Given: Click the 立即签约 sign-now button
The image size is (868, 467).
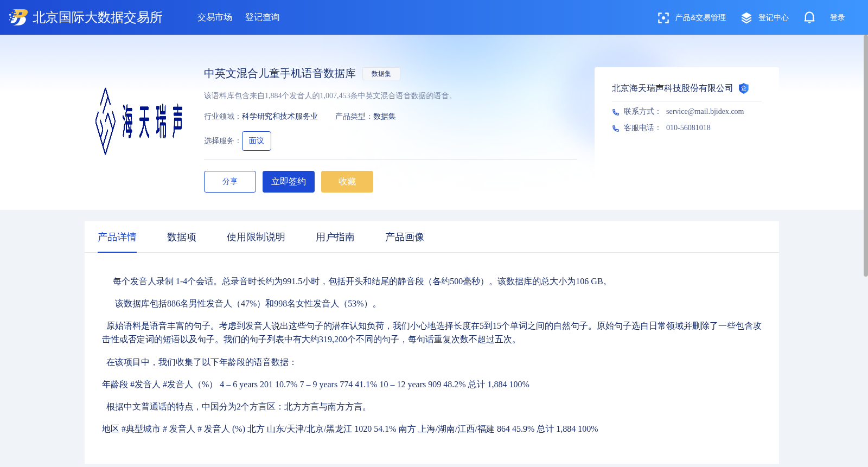Looking at the screenshot, I should click(x=289, y=182).
